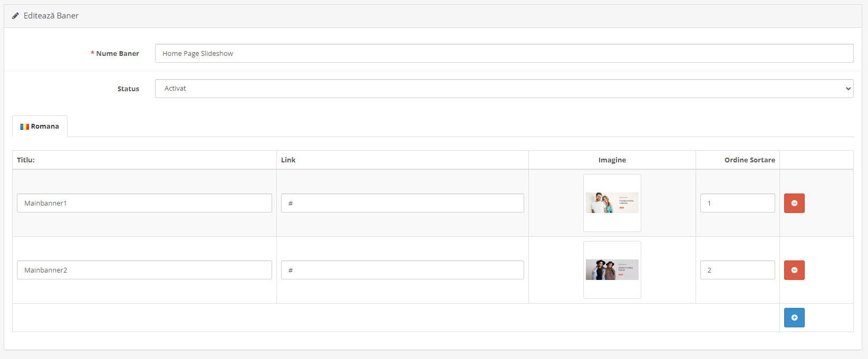
Task: Click the Nume Baner label
Action: 118,53
